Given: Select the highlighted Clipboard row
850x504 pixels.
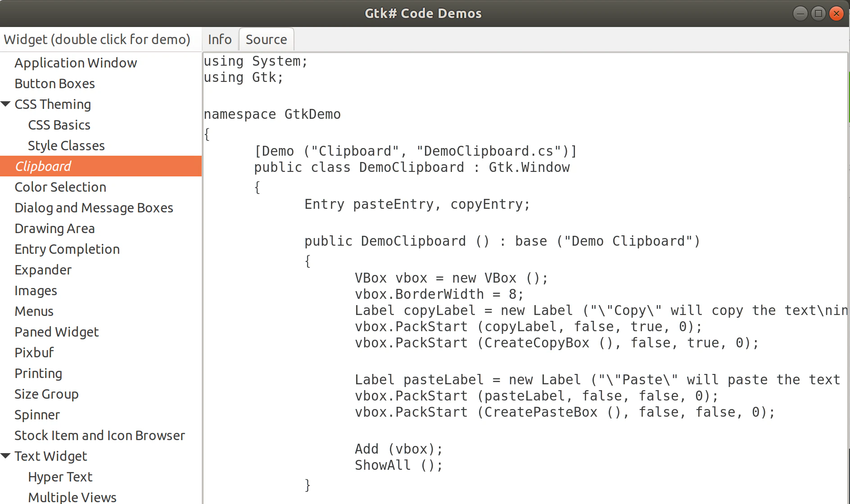Looking at the screenshot, I should pos(101,166).
